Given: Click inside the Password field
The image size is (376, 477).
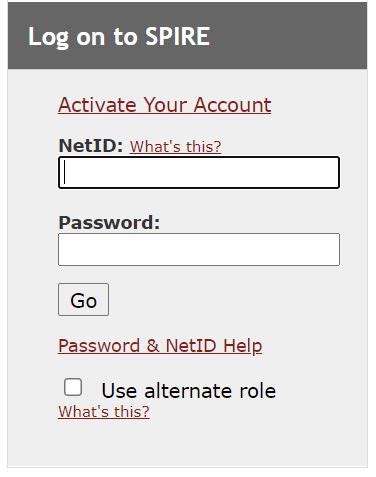Looking at the screenshot, I should tap(199, 249).
